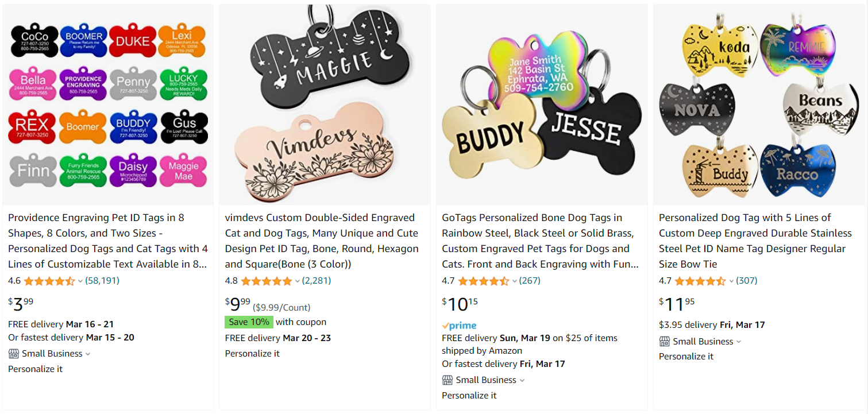
Task: Expand rating chevron beside 2,281 reviews
Action: [x=297, y=281]
